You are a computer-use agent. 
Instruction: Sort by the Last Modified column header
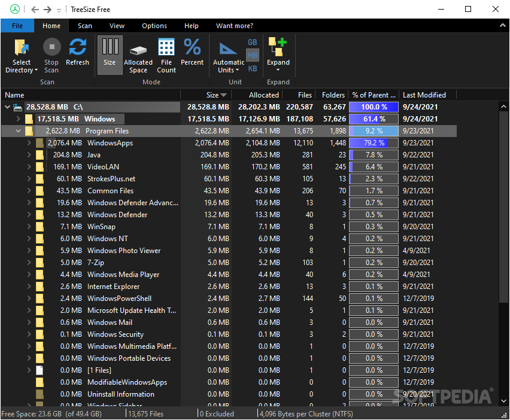pyautogui.click(x=428, y=95)
